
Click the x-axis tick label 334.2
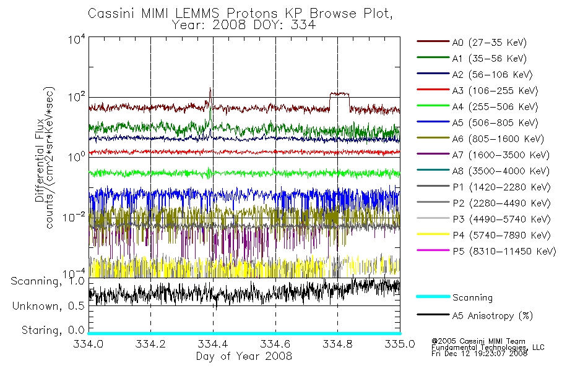click(x=151, y=344)
